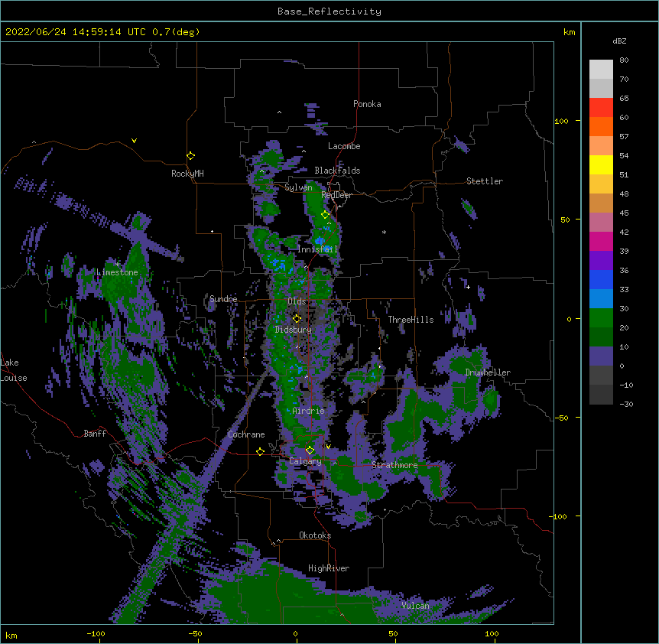The image size is (659, 644).
Task: Click the yellow diamond marker between Olds and Didsbury
Action: tap(297, 319)
